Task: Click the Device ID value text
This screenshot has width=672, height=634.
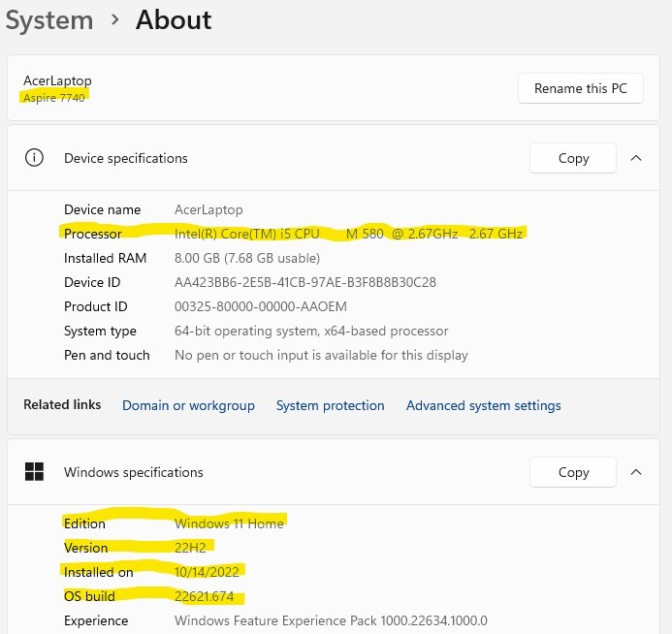Action: click(304, 282)
